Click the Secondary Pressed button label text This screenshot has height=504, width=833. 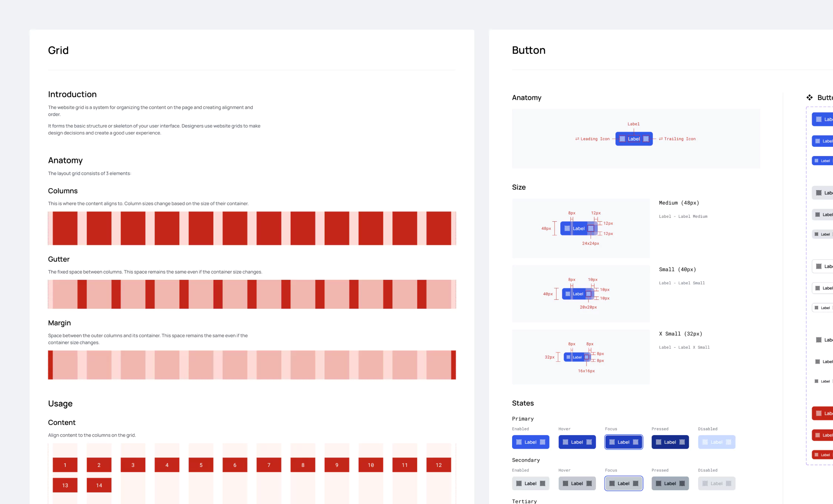[670, 484]
